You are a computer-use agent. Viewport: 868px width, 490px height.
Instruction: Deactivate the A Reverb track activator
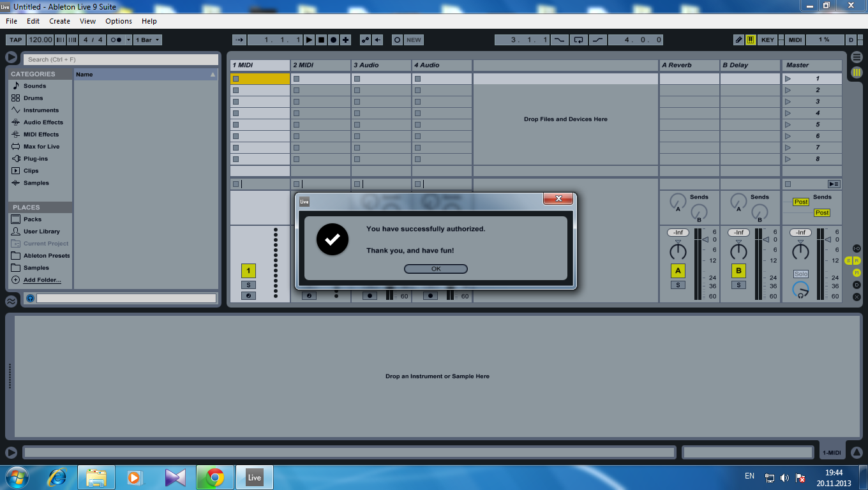(678, 271)
